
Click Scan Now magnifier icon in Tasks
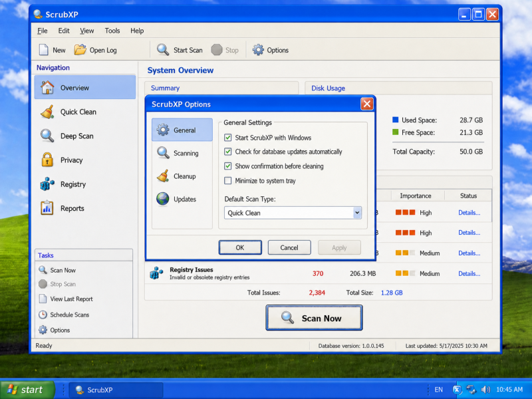click(43, 270)
